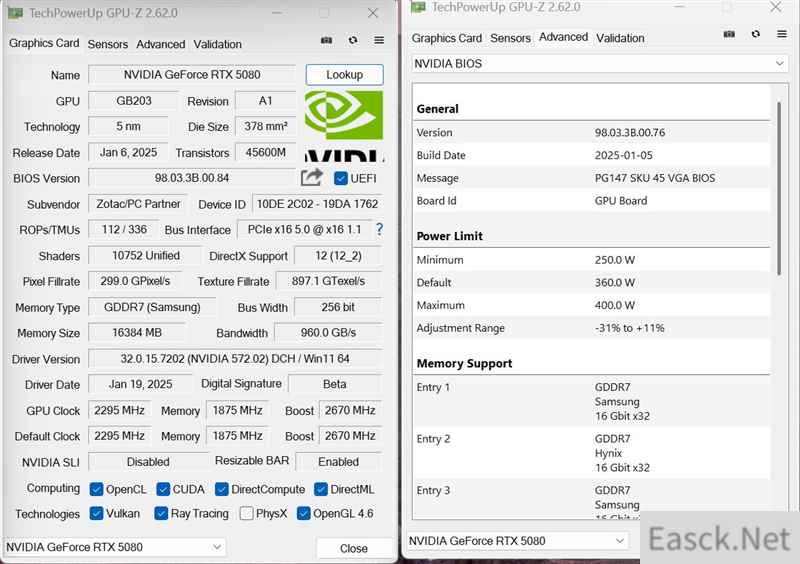
Task: Click the Version row 98.03.3B.00.76
Action: 591,133
